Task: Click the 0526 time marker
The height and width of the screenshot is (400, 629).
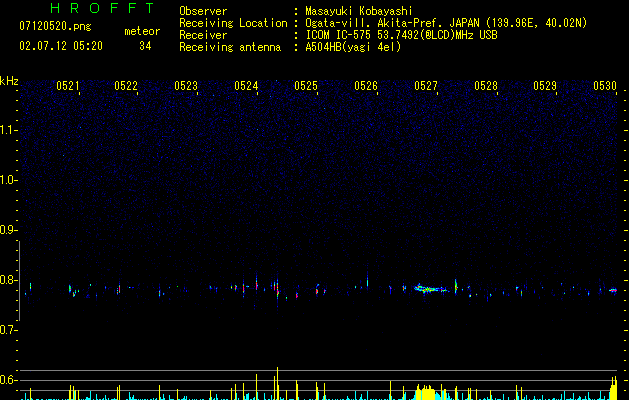Action: (x=366, y=86)
